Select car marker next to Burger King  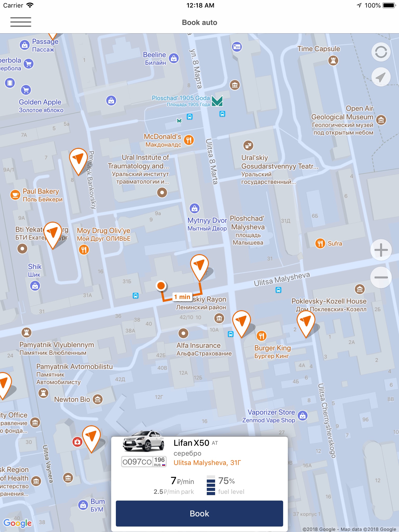coord(241,323)
